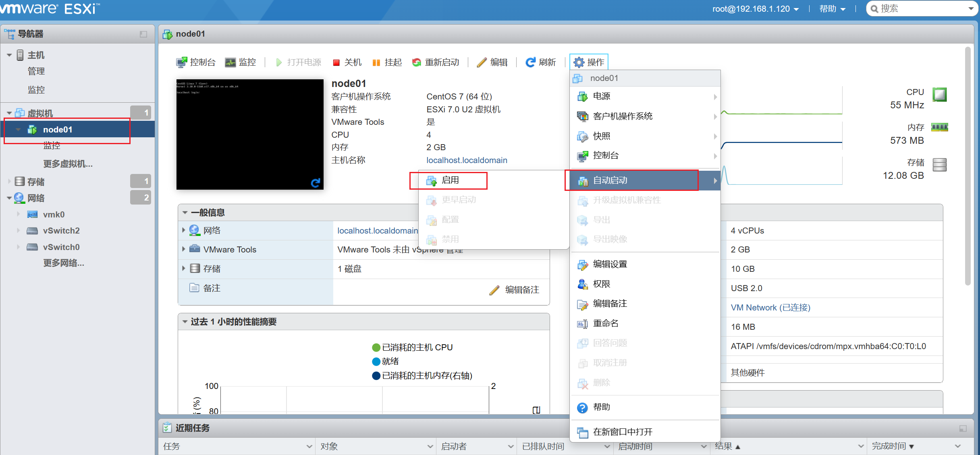The image size is (980, 455).
Task: Click the Open in new window icon
Action: [x=583, y=432]
